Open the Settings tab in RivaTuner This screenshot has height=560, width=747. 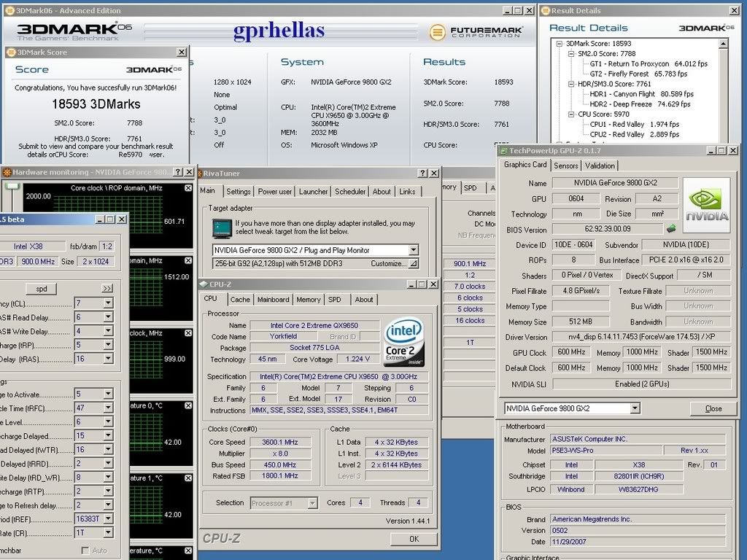point(239,192)
